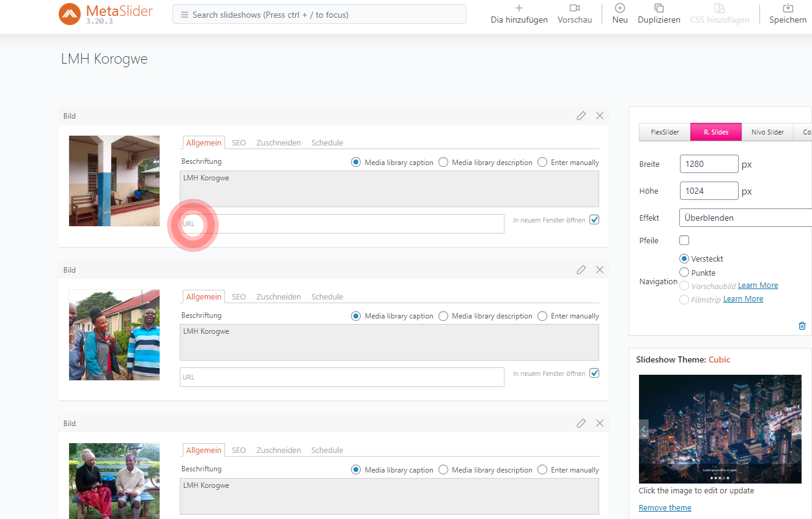Click first slide's URL field
Screen dimensions: 812x519
point(342,224)
